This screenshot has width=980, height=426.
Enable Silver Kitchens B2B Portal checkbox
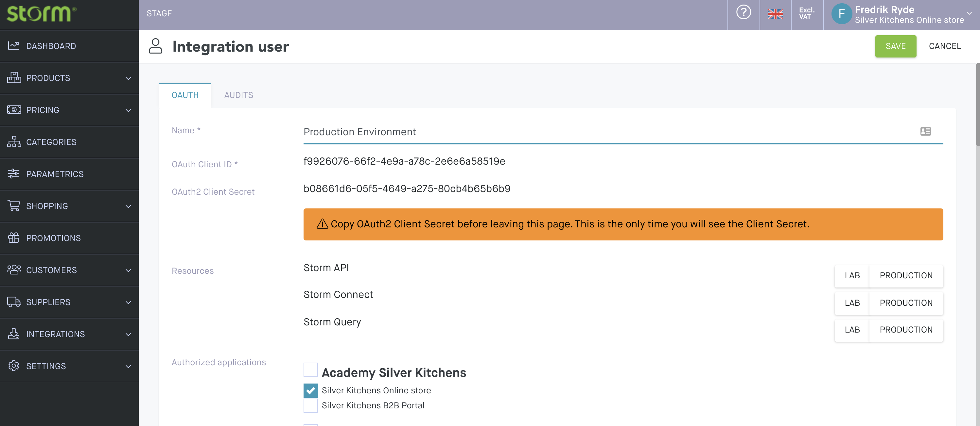point(311,405)
